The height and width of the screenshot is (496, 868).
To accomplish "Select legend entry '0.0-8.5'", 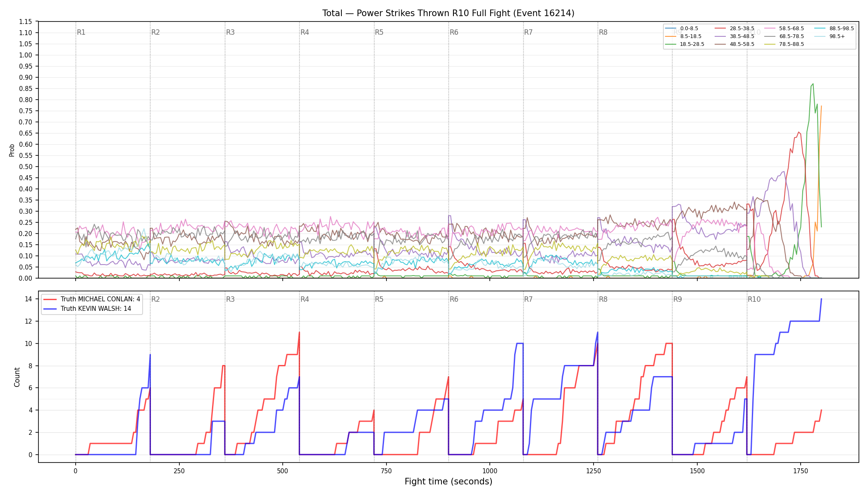I will tap(682, 29).
